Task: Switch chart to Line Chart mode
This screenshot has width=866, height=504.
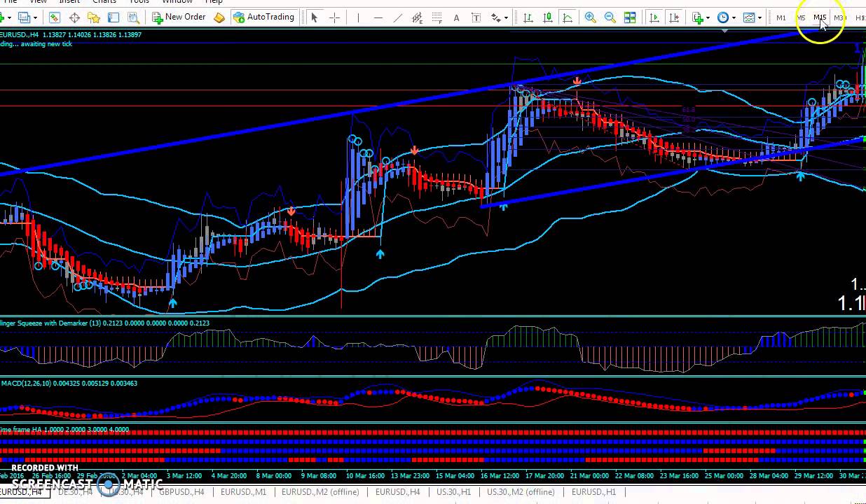Action: point(567,17)
